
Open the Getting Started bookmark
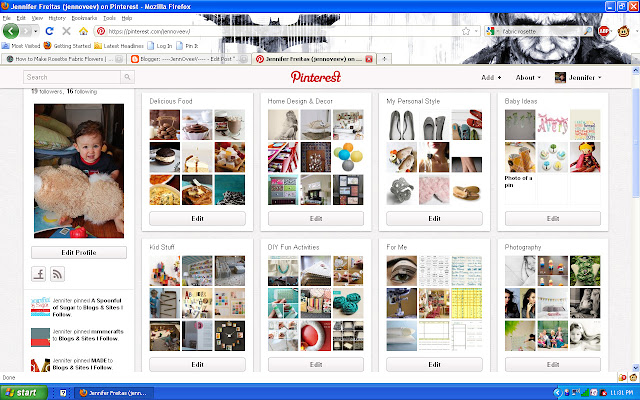click(x=67, y=46)
